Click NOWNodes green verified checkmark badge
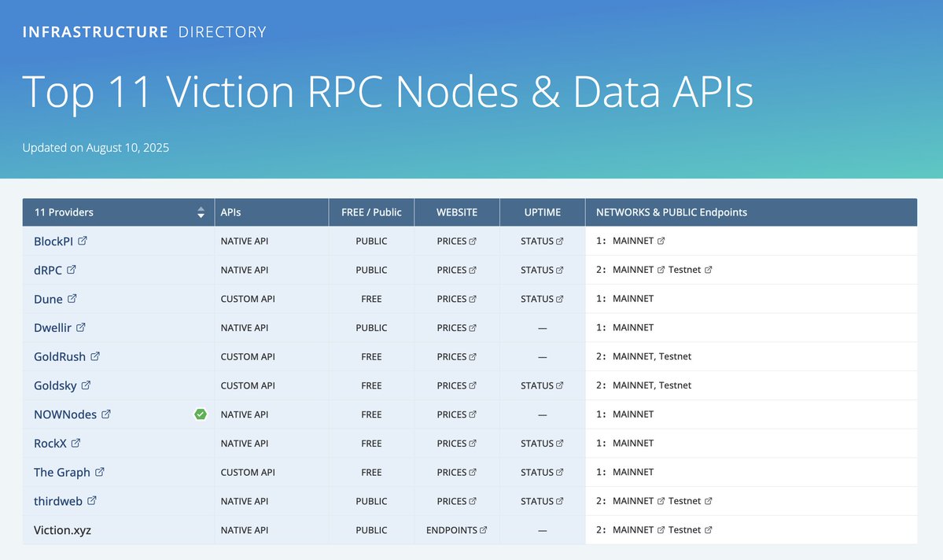 (x=201, y=414)
